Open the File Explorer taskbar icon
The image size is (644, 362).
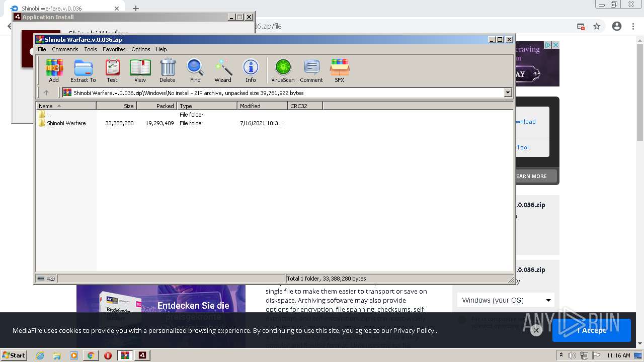point(57,355)
